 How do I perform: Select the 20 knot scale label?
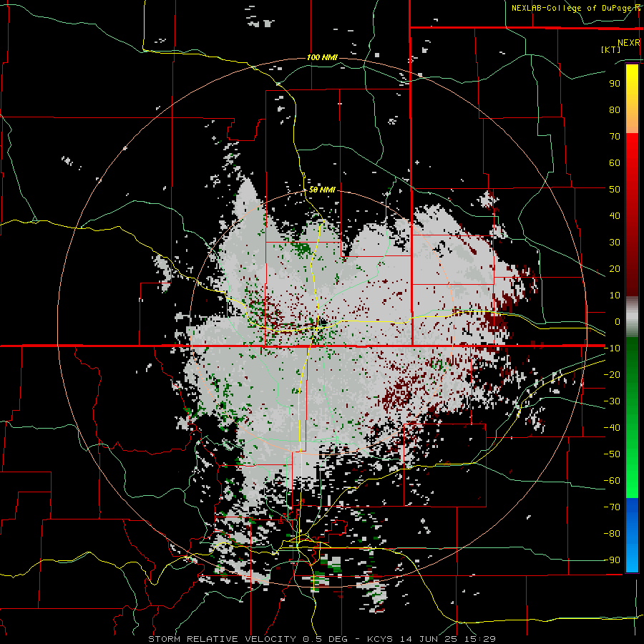(615, 268)
